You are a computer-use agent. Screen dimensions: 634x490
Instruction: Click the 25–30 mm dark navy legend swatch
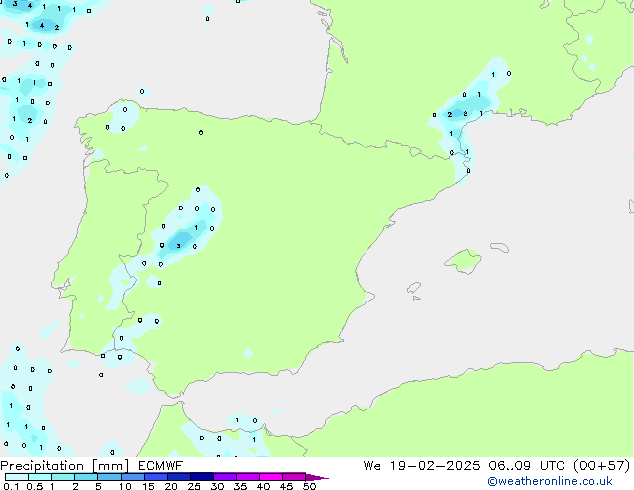[x=201, y=477]
